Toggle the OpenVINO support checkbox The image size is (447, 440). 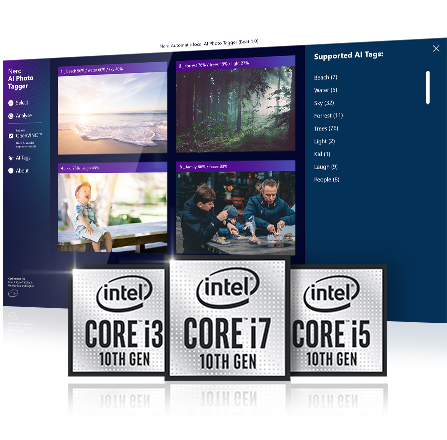tap(11, 136)
